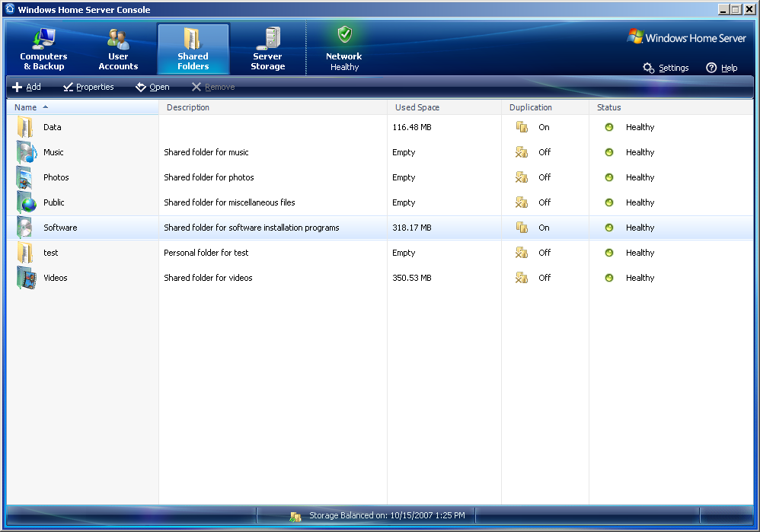760x532 pixels.
Task: Click the Add toolbar button
Action: pos(27,87)
